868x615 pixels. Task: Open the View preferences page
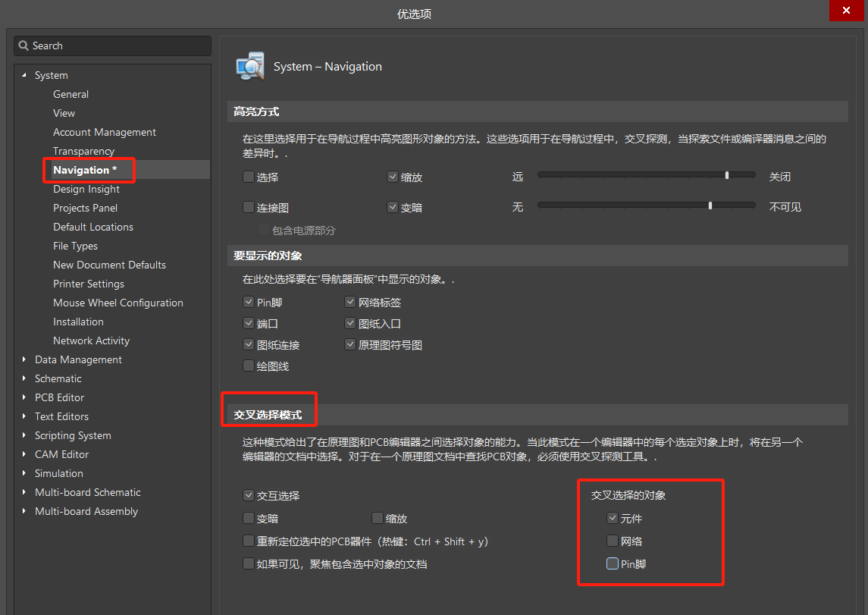[64, 113]
